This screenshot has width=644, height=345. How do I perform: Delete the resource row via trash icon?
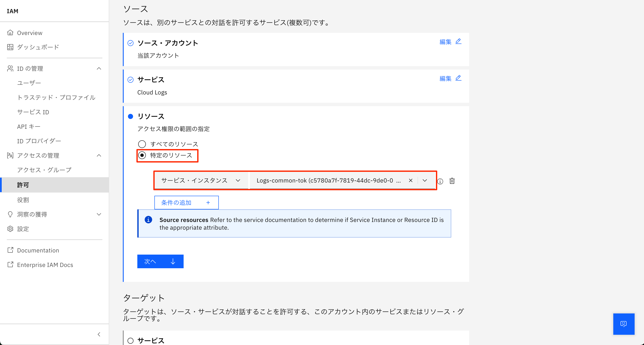click(452, 181)
